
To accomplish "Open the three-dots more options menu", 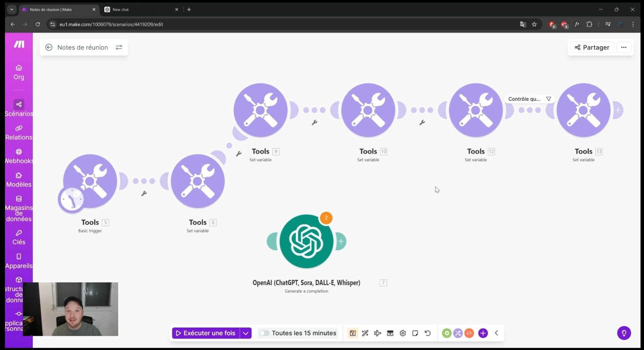I will (x=624, y=47).
